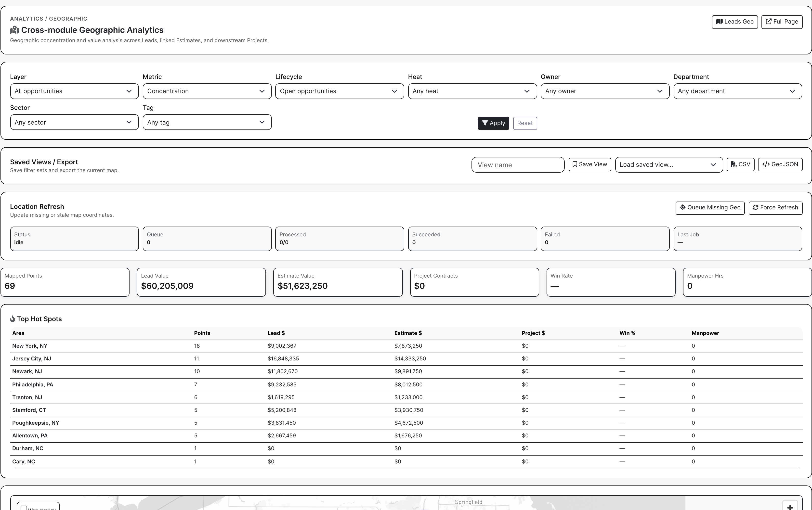Screen dimensions: 812x510
Task: Open the Leads Geo map view
Action: (x=734, y=22)
